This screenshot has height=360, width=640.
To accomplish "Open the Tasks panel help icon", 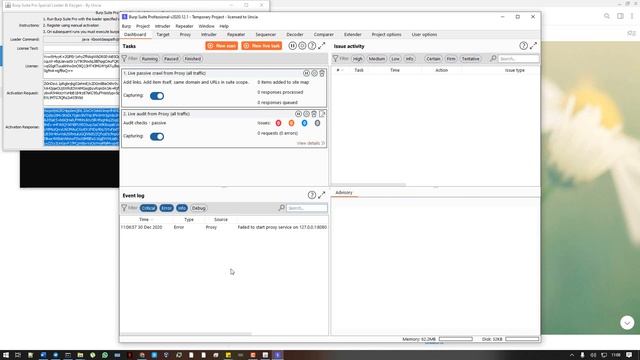I will coord(312,46).
